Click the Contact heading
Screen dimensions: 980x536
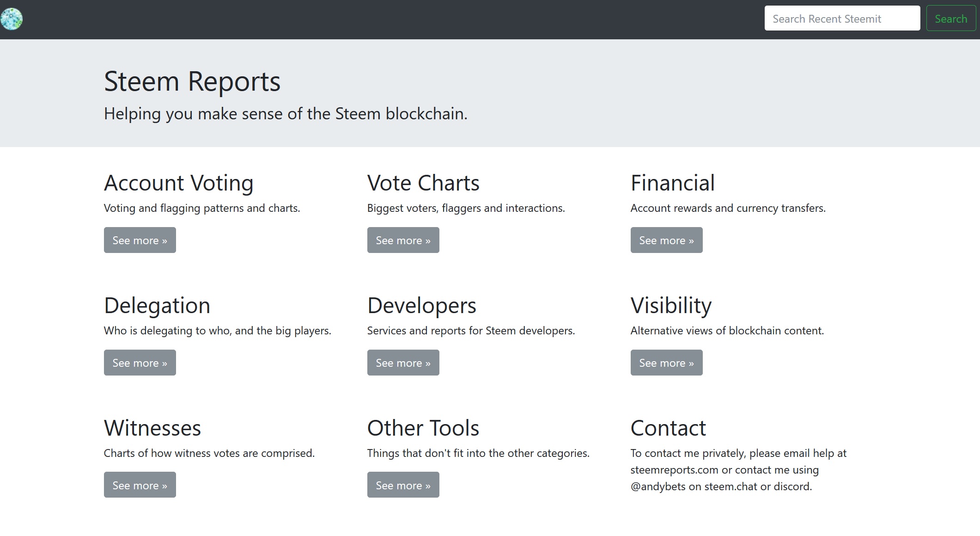[x=668, y=428]
